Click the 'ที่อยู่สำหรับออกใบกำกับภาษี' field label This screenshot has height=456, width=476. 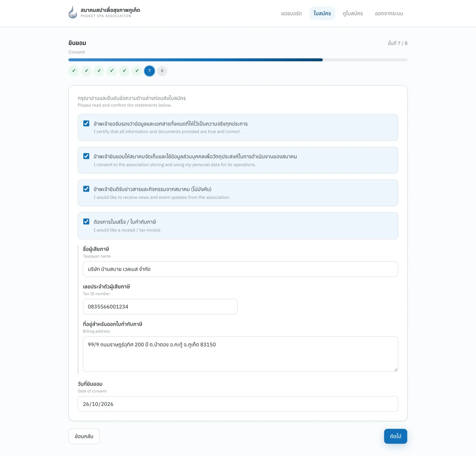[112, 324]
